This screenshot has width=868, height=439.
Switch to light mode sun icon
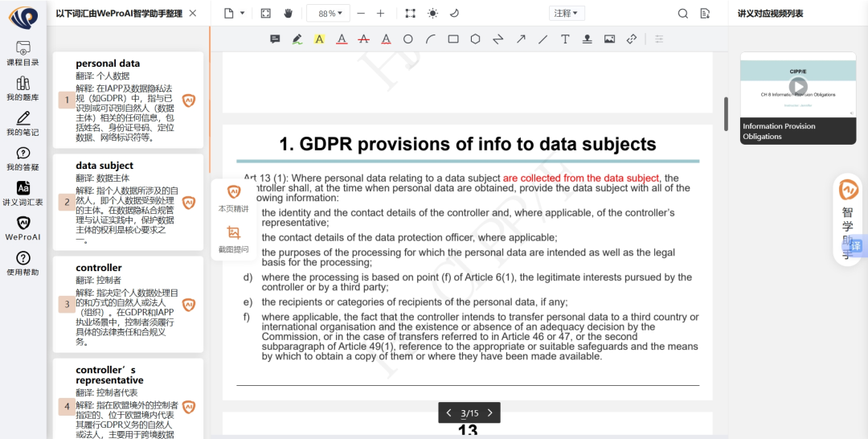(432, 14)
